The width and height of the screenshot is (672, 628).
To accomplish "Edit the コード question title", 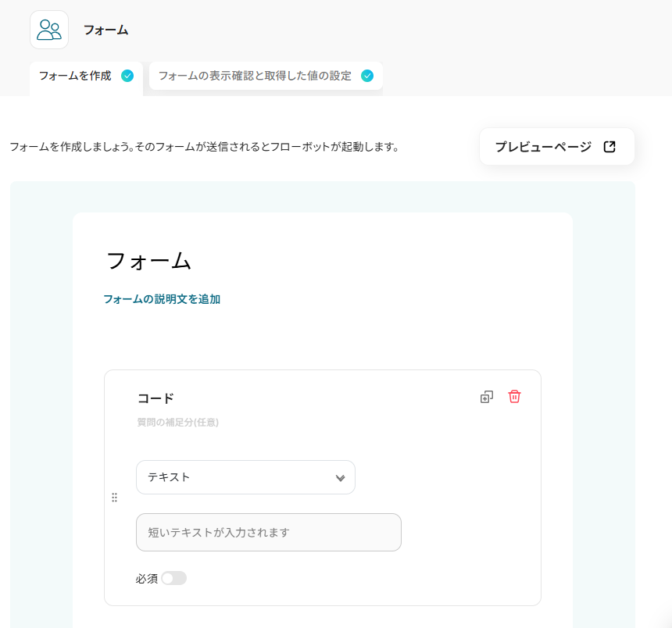I will click(x=155, y=398).
